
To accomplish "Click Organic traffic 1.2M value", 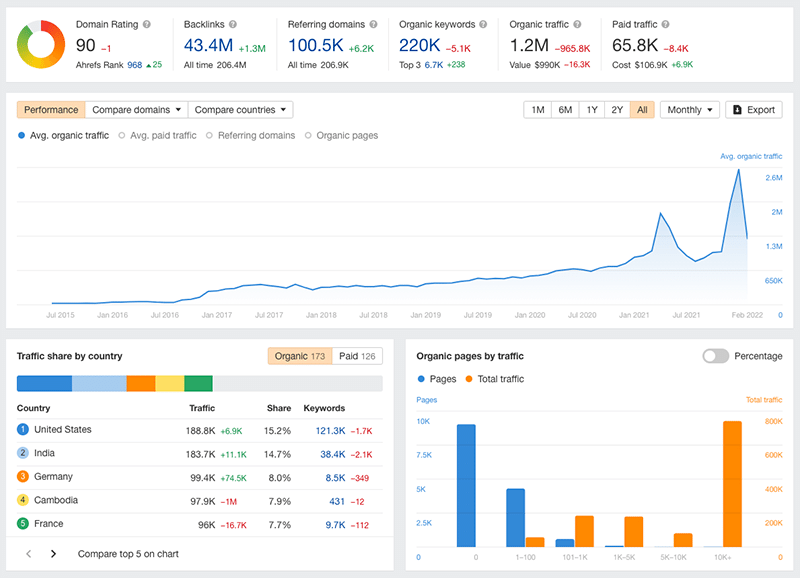I will pos(529,45).
